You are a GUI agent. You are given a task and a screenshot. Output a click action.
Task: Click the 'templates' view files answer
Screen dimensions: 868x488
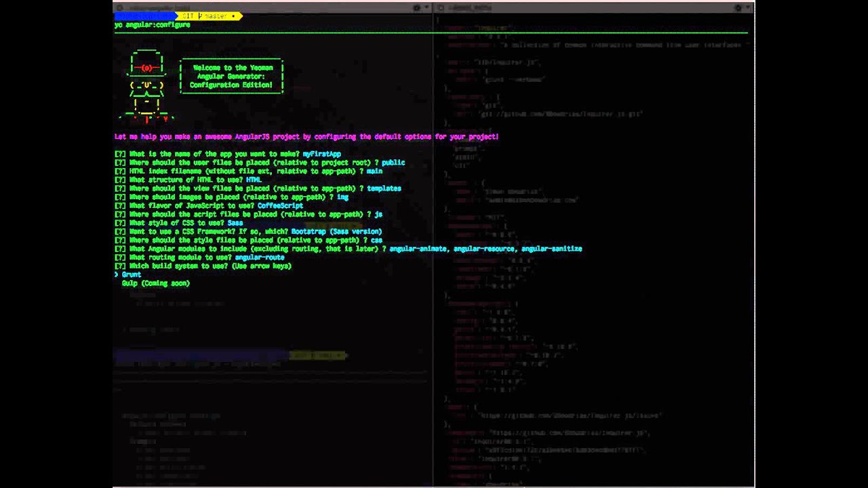click(x=384, y=188)
